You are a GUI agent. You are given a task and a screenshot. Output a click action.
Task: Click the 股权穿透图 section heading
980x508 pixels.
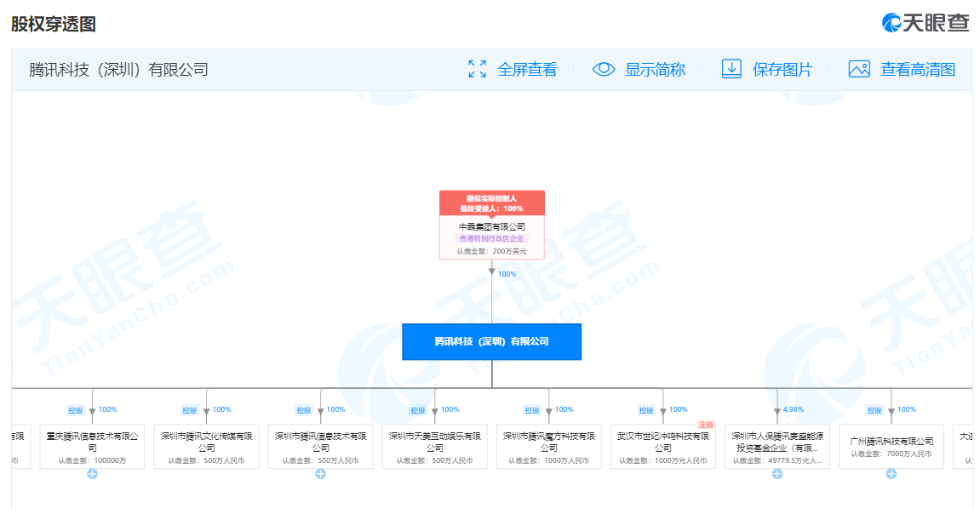click(54, 24)
